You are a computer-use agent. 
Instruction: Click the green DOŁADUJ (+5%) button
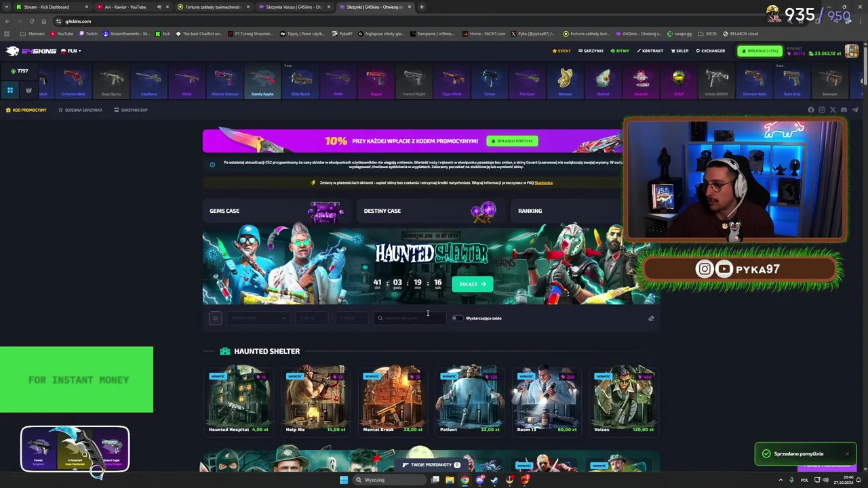coord(759,51)
